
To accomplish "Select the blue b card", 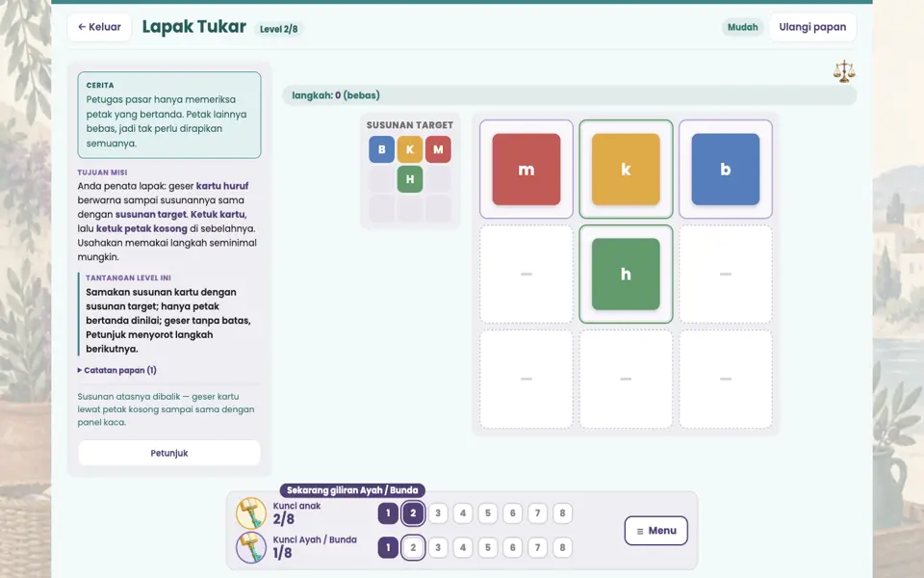I will (x=726, y=170).
